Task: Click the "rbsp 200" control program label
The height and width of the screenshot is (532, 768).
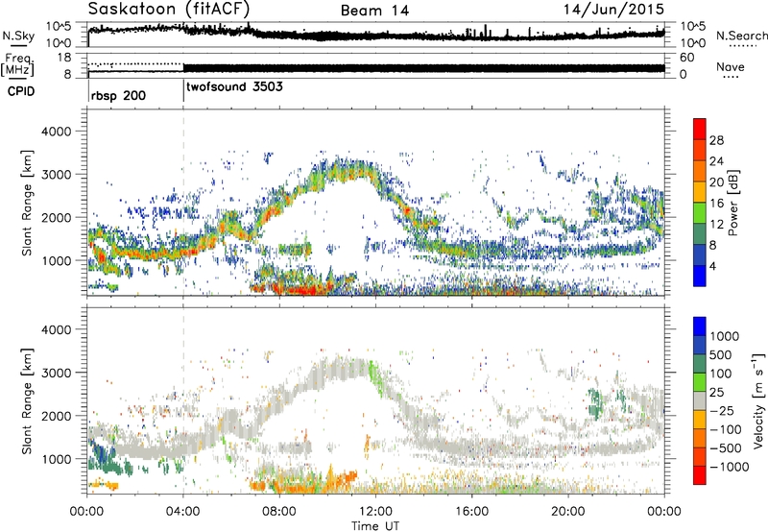Action: click(x=118, y=95)
